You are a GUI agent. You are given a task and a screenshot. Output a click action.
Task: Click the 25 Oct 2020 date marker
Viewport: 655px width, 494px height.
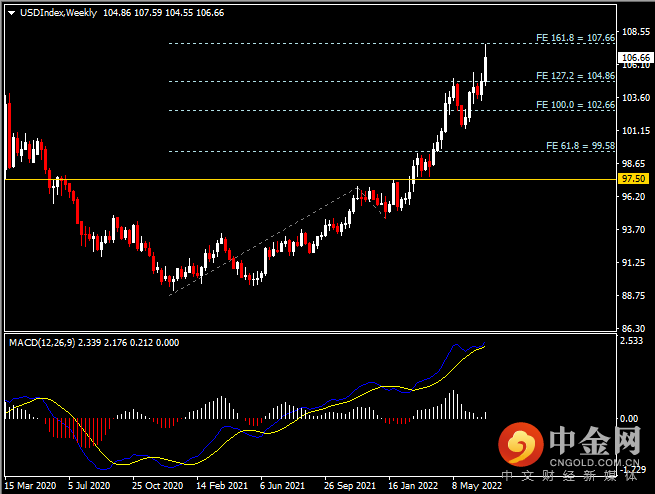155,485
